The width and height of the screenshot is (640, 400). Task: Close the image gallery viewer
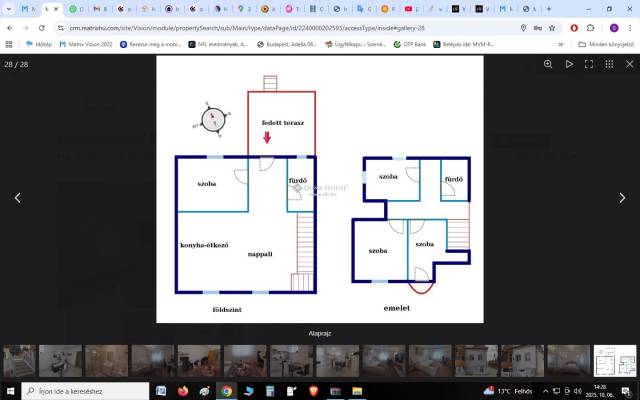628,64
